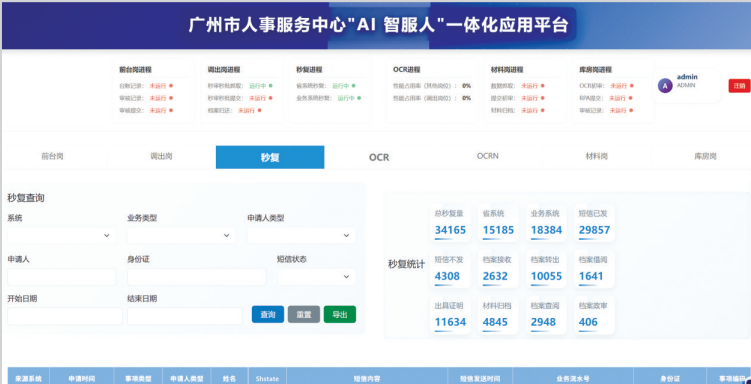Click the 总秒复量 34165 stat card
The height and width of the screenshot is (384, 751).
pos(450,223)
